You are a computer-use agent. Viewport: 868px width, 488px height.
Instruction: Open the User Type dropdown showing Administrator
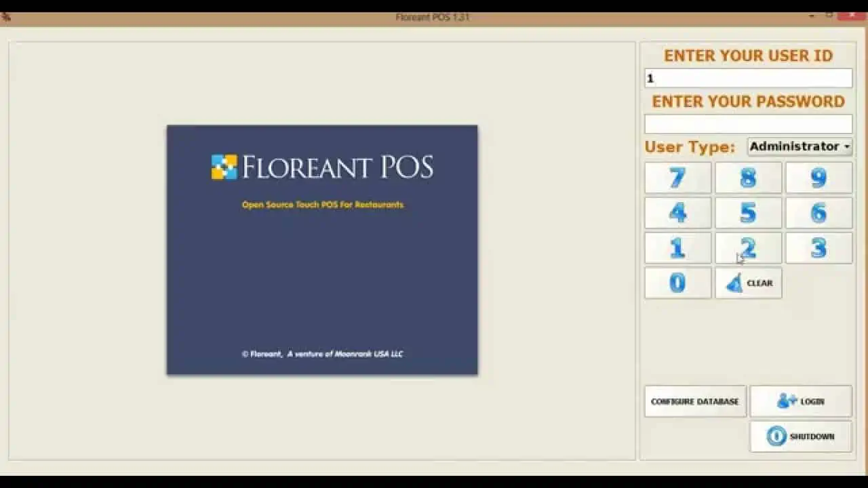coord(800,146)
